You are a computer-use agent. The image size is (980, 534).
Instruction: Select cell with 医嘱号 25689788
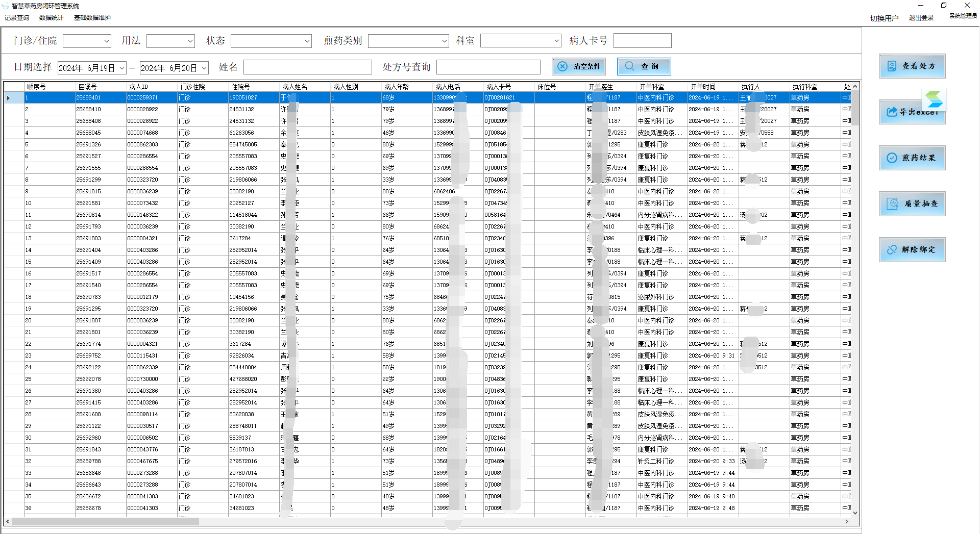[x=101, y=461]
